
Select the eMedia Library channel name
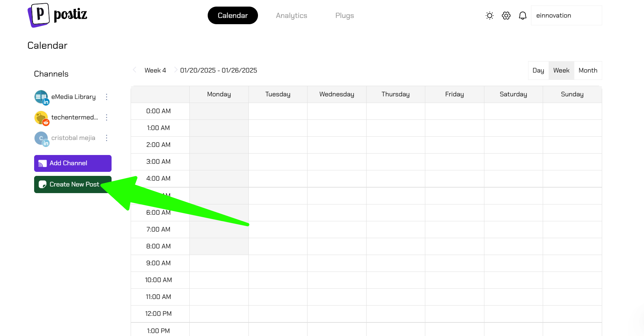pyautogui.click(x=73, y=97)
